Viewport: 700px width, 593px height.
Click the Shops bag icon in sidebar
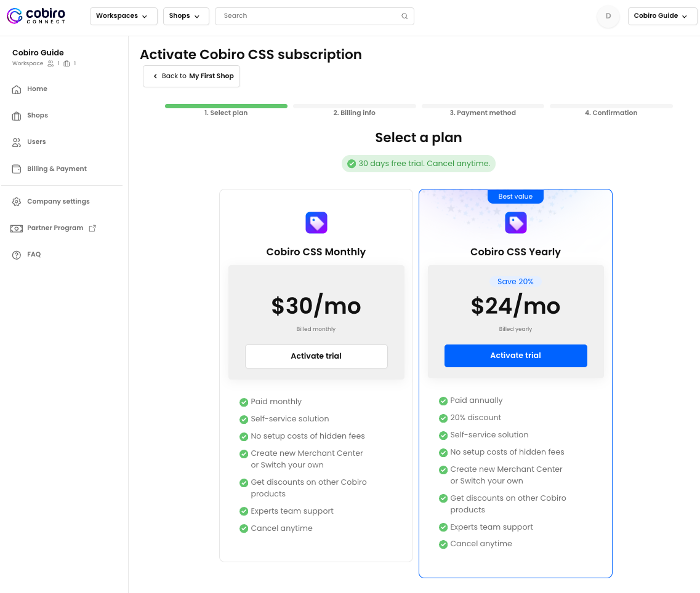[17, 116]
